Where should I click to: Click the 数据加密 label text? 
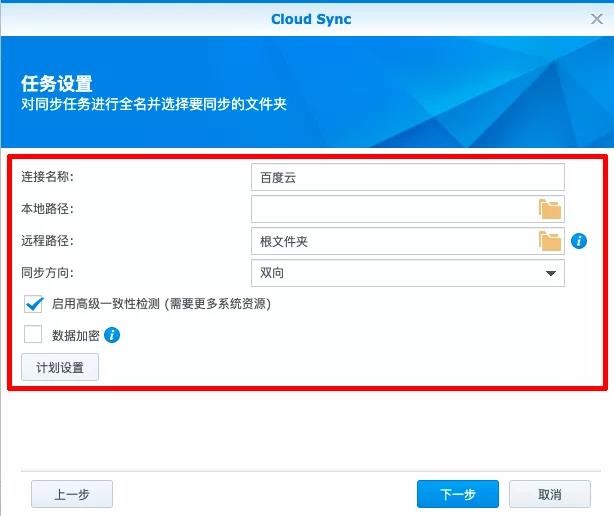(x=76, y=335)
